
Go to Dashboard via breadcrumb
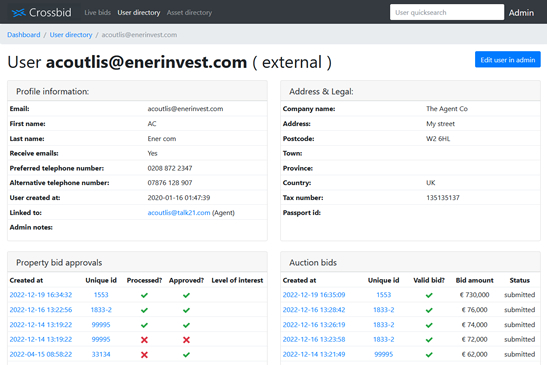pos(24,35)
